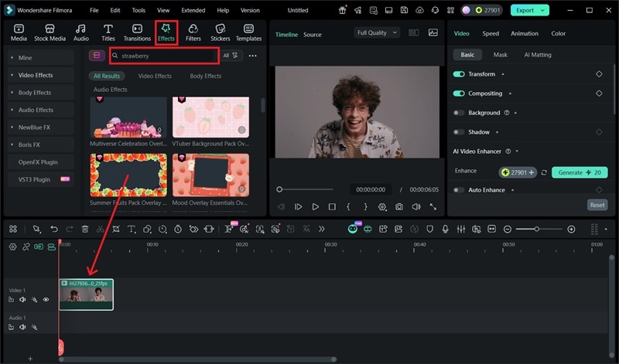Open the Full Quality dropdown
This screenshot has height=364, width=619.
[377, 32]
